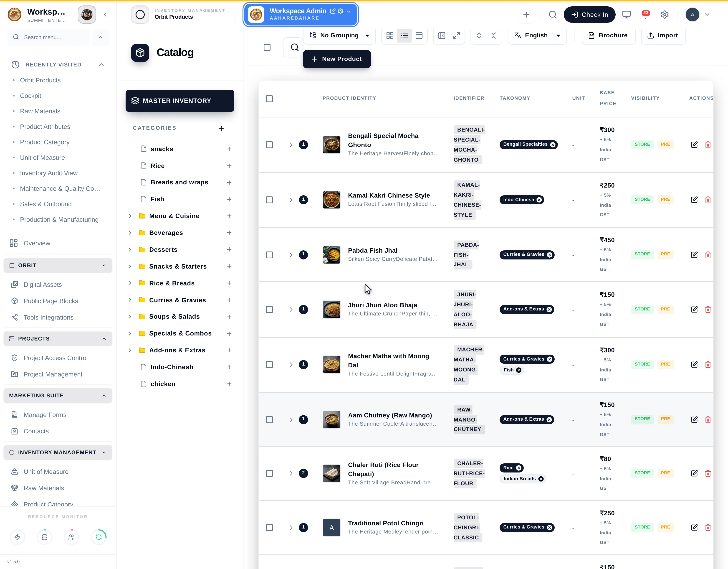Collapse the ORBIT menu section
The image size is (728, 569).
point(104,265)
